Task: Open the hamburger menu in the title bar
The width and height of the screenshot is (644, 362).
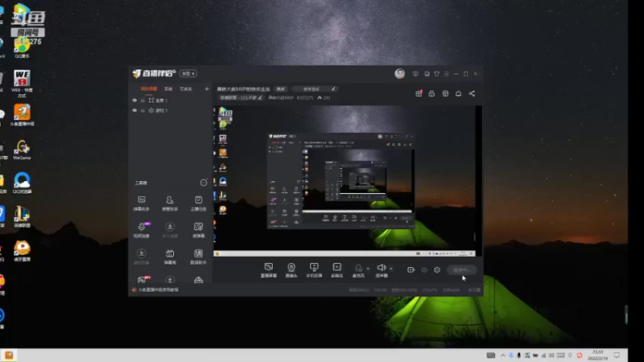Action: (x=447, y=74)
